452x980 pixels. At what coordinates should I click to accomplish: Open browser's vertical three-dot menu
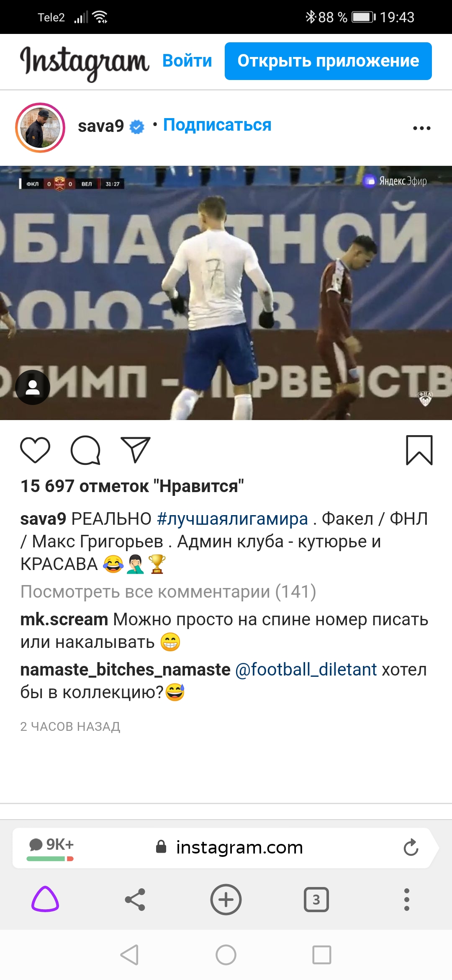406,899
